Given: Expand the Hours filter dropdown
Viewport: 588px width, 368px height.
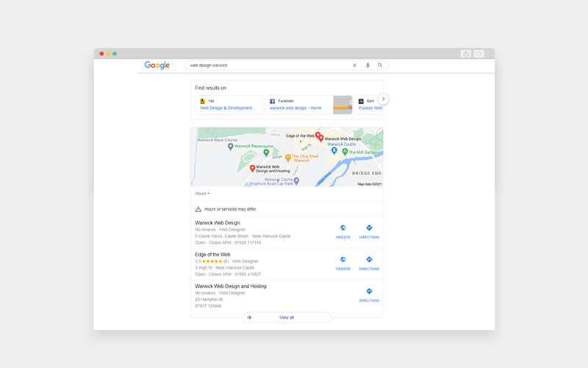Looking at the screenshot, I should coord(202,194).
